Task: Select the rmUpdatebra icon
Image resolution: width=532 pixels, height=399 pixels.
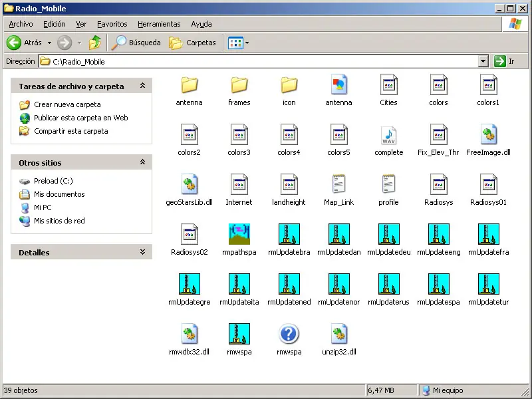Action: 289,234
